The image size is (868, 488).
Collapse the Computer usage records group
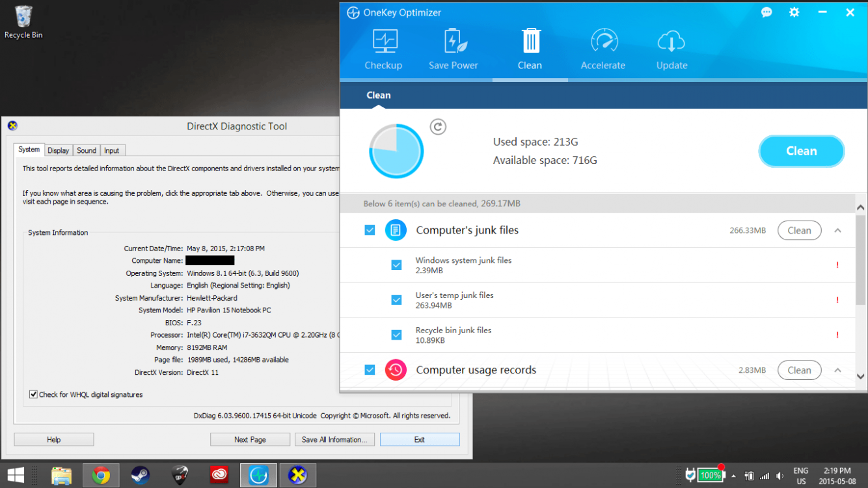coord(837,370)
